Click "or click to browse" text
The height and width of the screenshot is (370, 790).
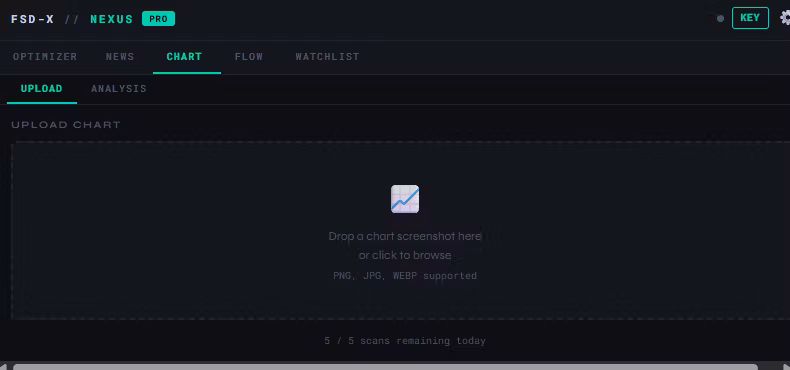tap(405, 256)
